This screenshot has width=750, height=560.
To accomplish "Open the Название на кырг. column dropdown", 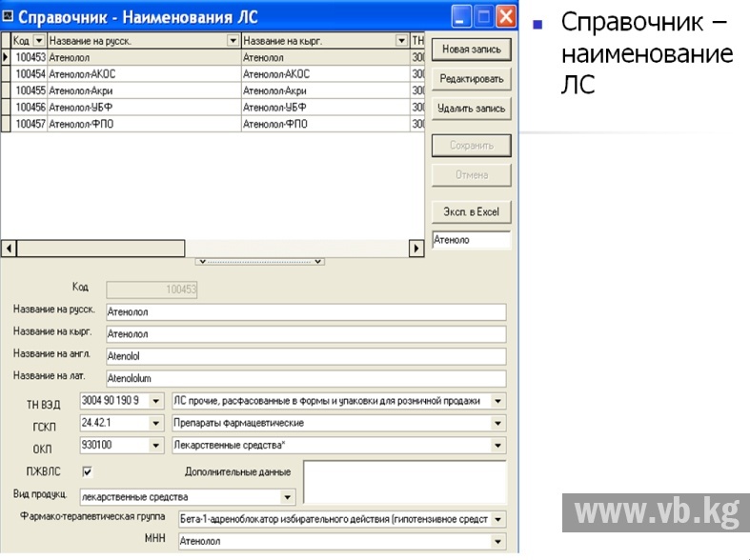I will (x=402, y=41).
